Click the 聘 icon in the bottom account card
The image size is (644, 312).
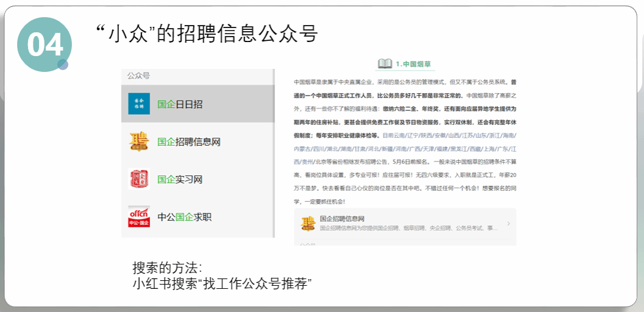coord(307,223)
